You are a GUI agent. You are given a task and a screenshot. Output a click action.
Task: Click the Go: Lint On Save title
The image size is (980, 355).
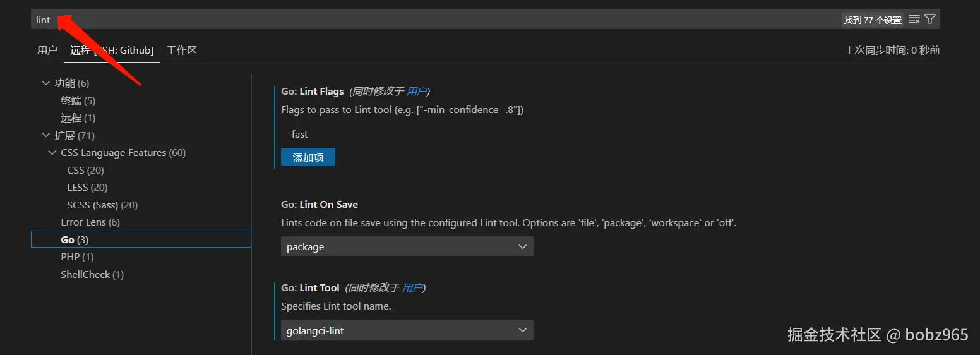click(x=320, y=205)
